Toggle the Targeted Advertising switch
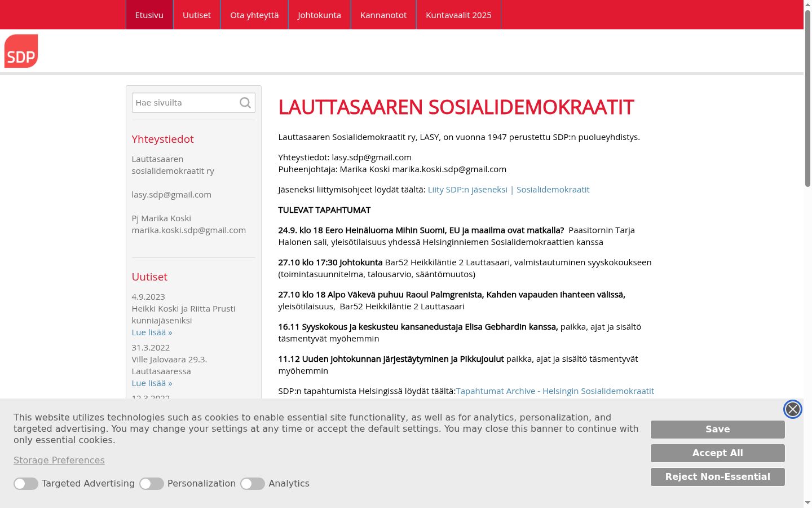The width and height of the screenshot is (812, 508). pos(26,484)
